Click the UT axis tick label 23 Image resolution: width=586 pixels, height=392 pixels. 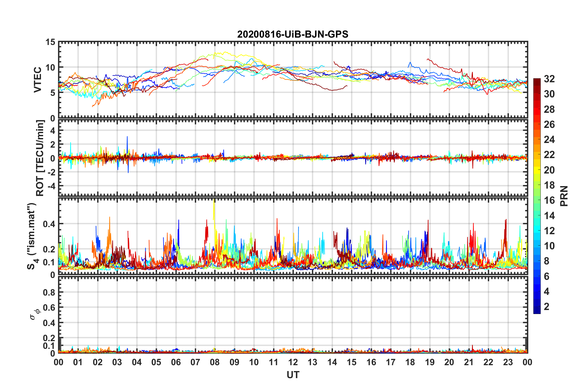[508, 362]
